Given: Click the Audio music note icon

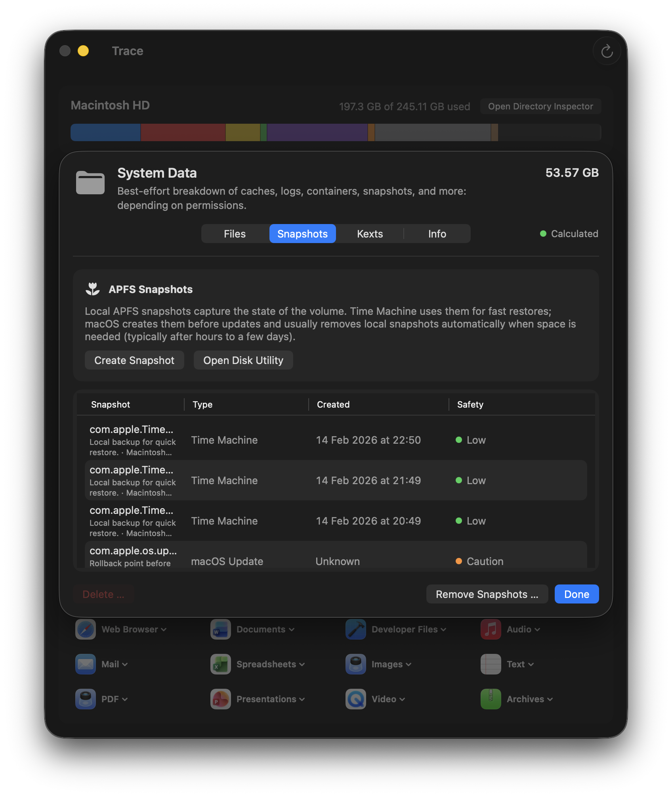Looking at the screenshot, I should [491, 629].
